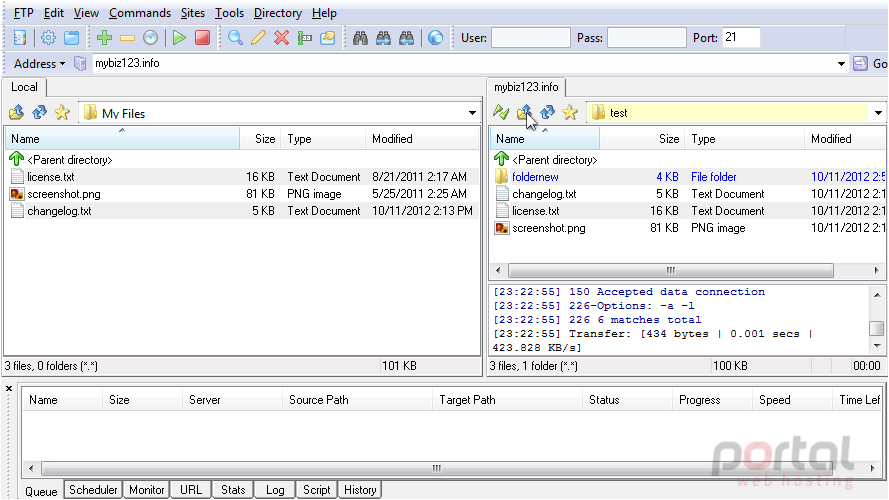Click the queue Source Path column header
Screen dimensions: 889x500
pos(357,400)
